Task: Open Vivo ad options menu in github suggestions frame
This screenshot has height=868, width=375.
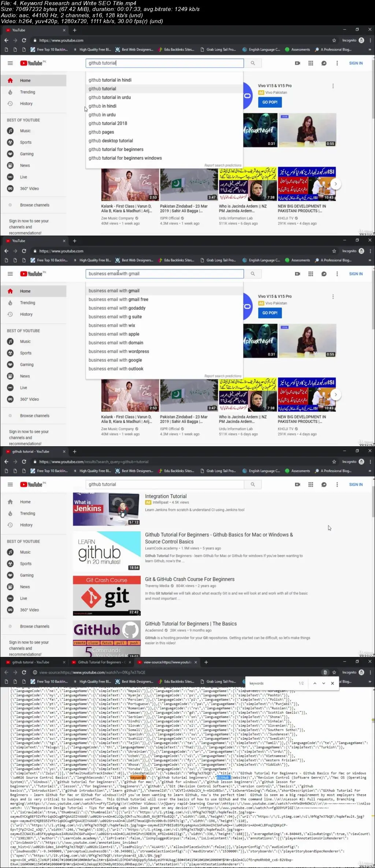Action: pyautogui.click(x=333, y=86)
